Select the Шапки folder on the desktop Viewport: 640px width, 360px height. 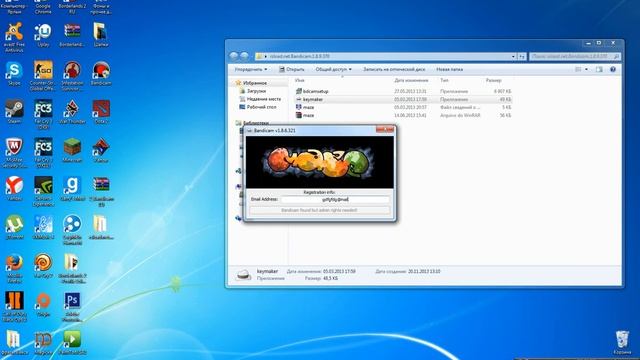pos(101,36)
